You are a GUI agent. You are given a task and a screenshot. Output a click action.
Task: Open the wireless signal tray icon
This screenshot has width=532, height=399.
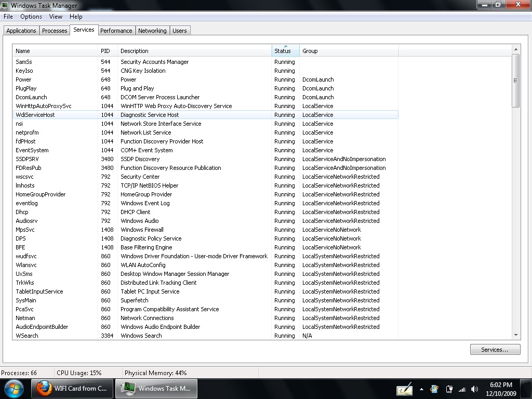tap(462, 389)
